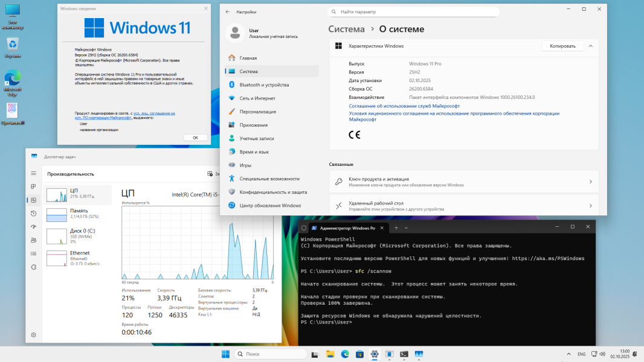644x362 pixels.
Task: Switch to Users view in Task Manager
Action: (34, 240)
